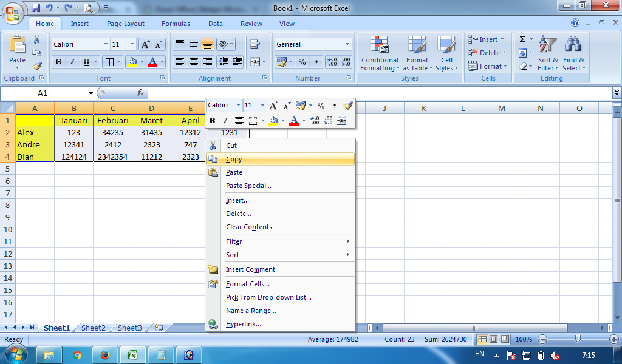622x364 pixels.
Task: Click the Select All corner button
Action: click(x=7, y=108)
